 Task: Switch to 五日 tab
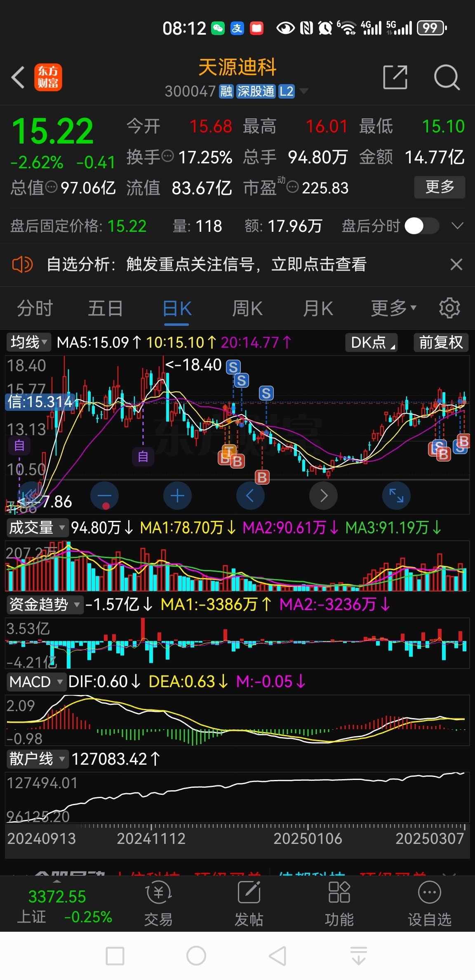105,309
